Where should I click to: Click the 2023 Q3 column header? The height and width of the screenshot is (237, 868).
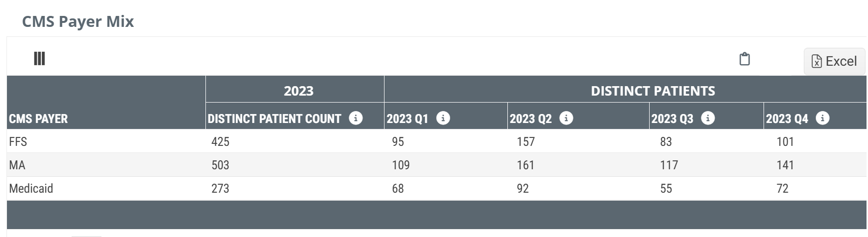(x=672, y=118)
